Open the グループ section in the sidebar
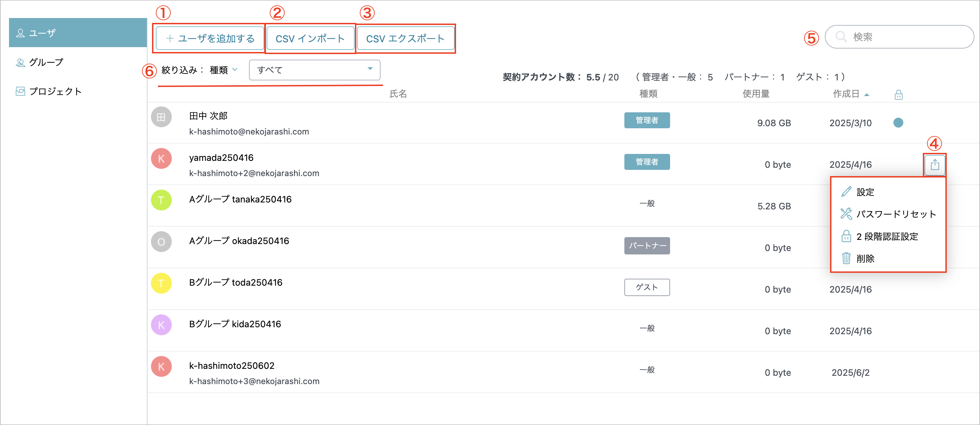Image resolution: width=980 pixels, height=425 pixels. pos(39,62)
